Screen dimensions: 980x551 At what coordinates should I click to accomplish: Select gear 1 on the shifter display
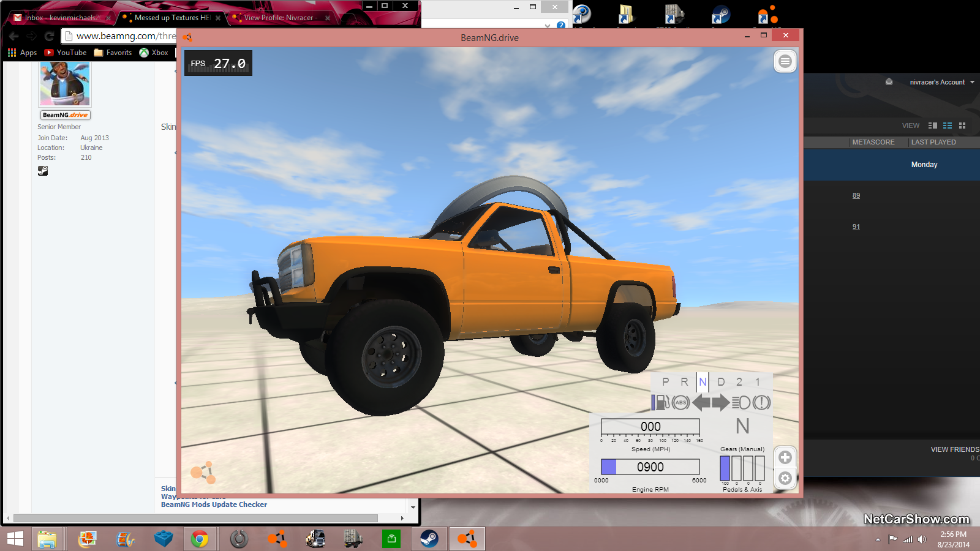pyautogui.click(x=758, y=382)
